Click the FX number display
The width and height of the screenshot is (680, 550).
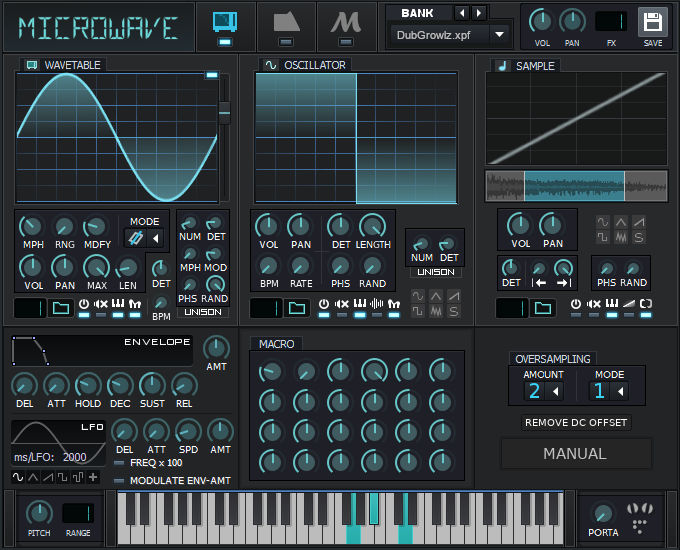[611, 21]
